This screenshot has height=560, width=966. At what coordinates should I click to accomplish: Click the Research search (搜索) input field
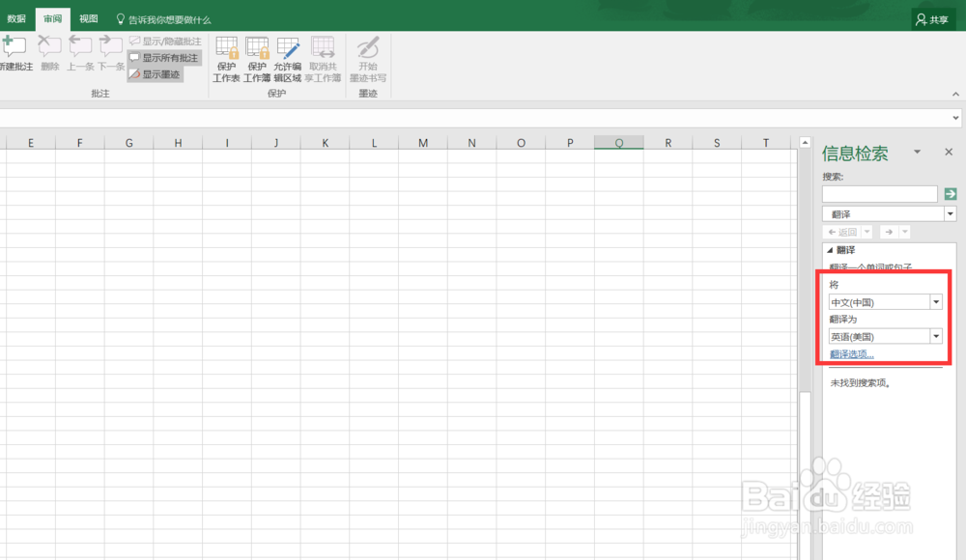coord(880,194)
